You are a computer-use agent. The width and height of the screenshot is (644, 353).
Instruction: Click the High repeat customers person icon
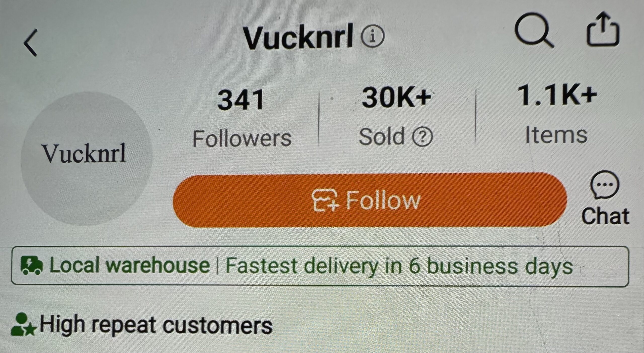tap(23, 324)
